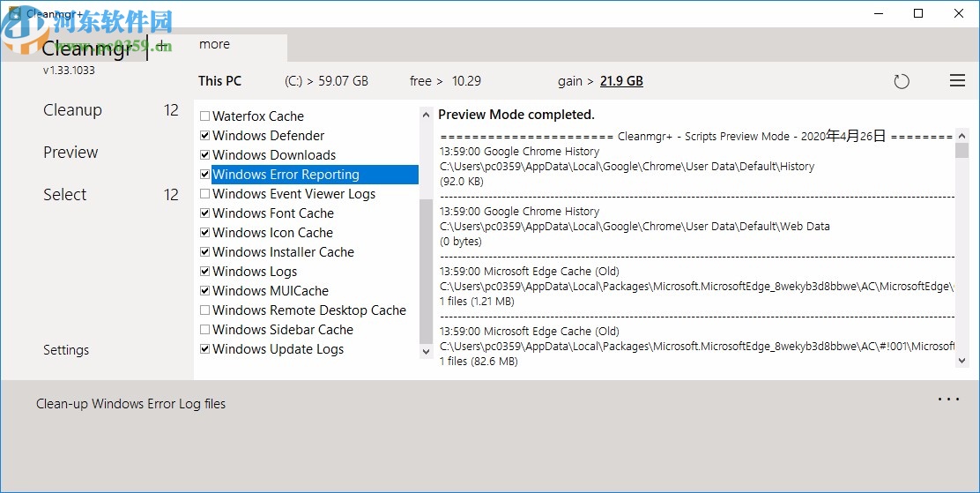Select the Windows Update Logs label
The height and width of the screenshot is (493, 980).
pos(278,349)
